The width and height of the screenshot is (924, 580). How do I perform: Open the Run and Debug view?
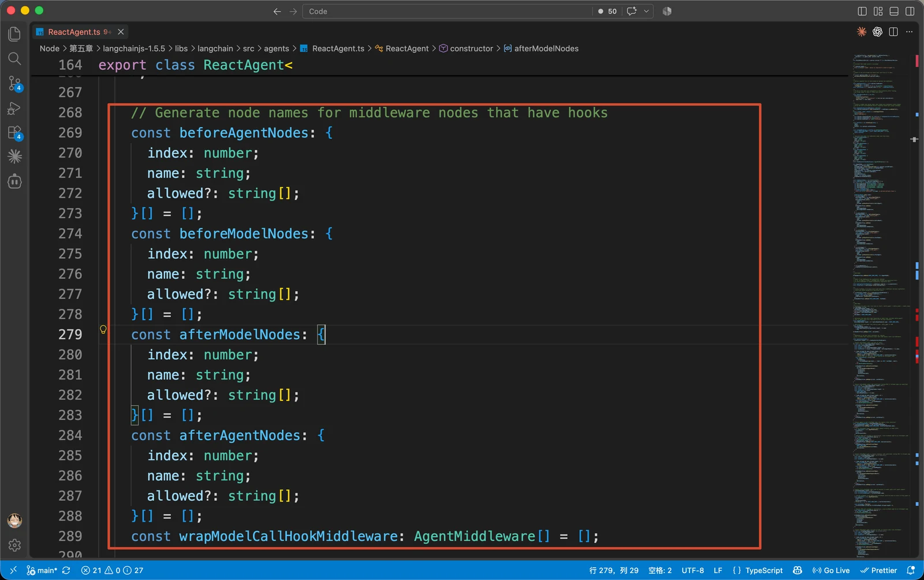pos(14,108)
